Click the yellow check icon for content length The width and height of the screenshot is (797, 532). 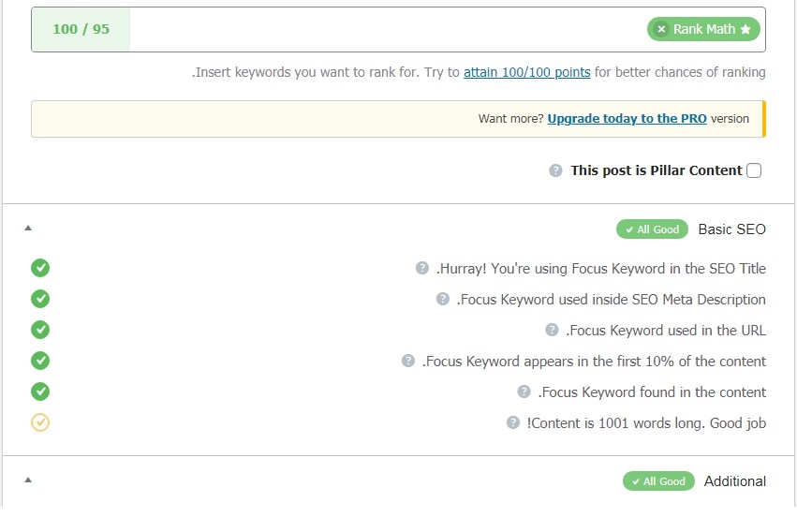pos(40,422)
